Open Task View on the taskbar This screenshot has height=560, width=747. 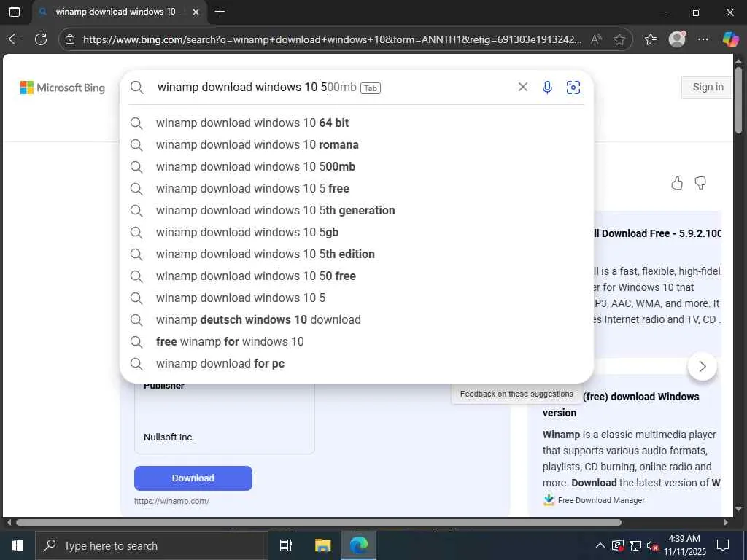point(286,545)
